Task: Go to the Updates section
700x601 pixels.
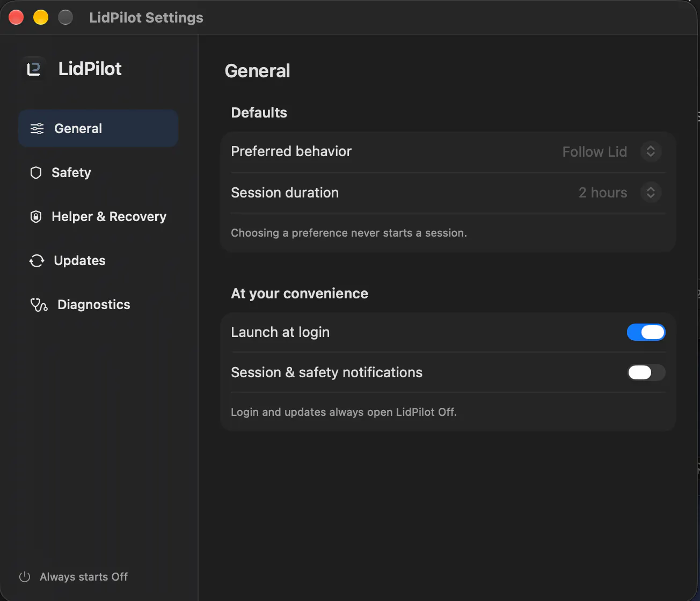Action: pos(98,261)
